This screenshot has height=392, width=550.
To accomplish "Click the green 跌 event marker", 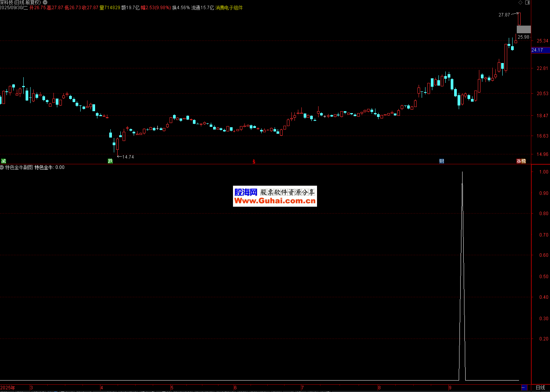I will point(110,161).
